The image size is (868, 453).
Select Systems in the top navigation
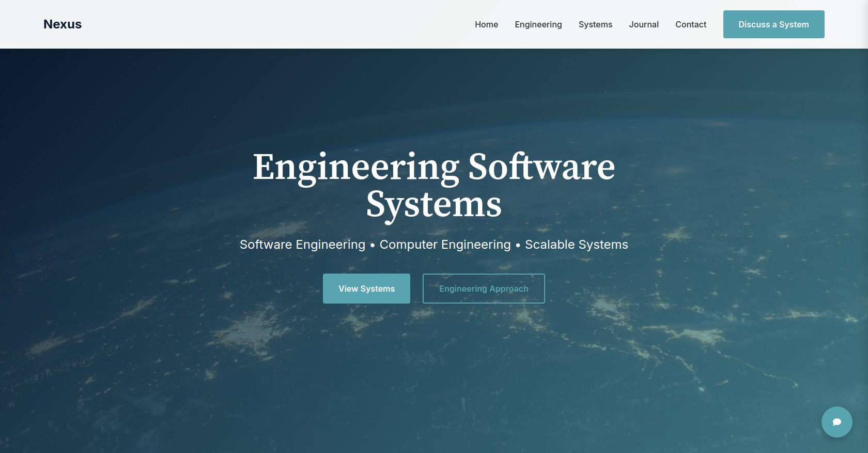(595, 24)
